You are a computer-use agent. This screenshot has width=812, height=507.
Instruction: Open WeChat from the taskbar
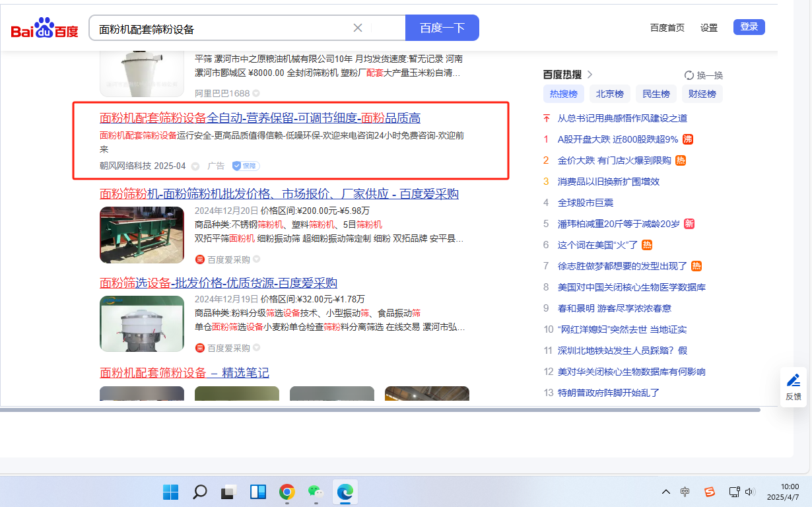click(x=316, y=492)
